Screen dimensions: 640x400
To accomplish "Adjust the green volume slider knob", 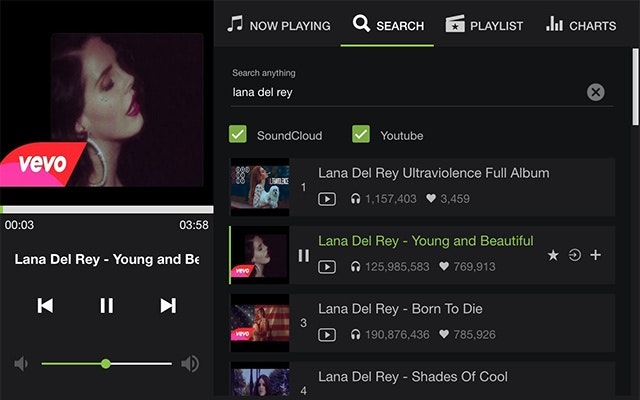I will point(106,363).
